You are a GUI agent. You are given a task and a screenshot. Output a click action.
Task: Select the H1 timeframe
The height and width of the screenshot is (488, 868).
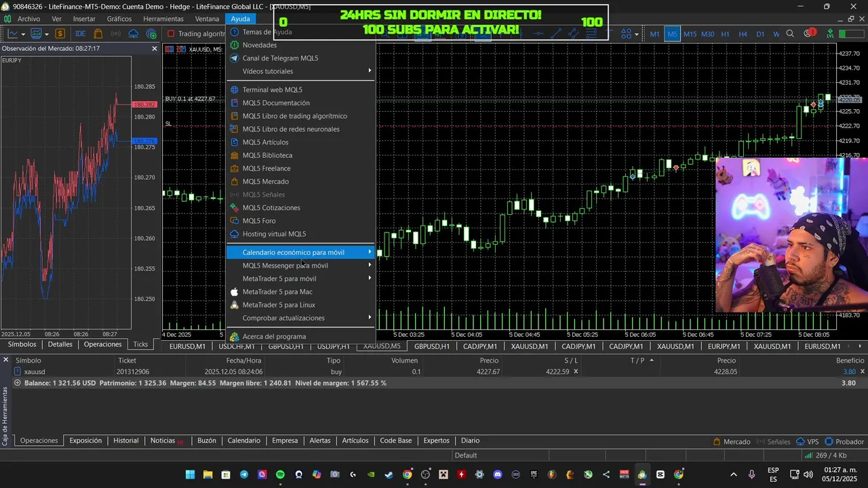tap(725, 34)
